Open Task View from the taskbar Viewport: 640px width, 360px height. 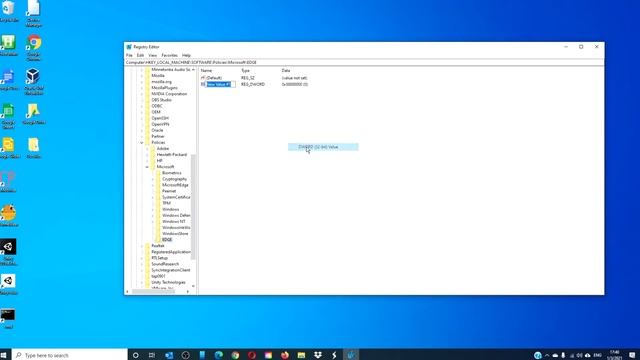(x=152, y=355)
